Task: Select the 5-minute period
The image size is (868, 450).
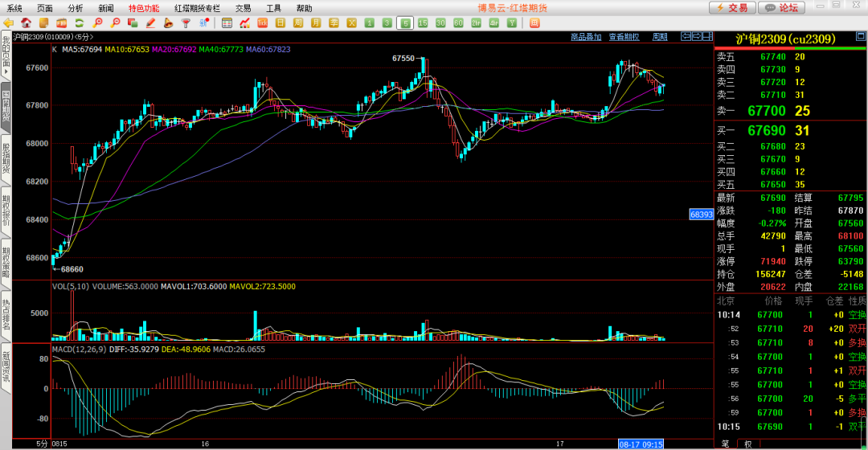Action: click(405, 22)
